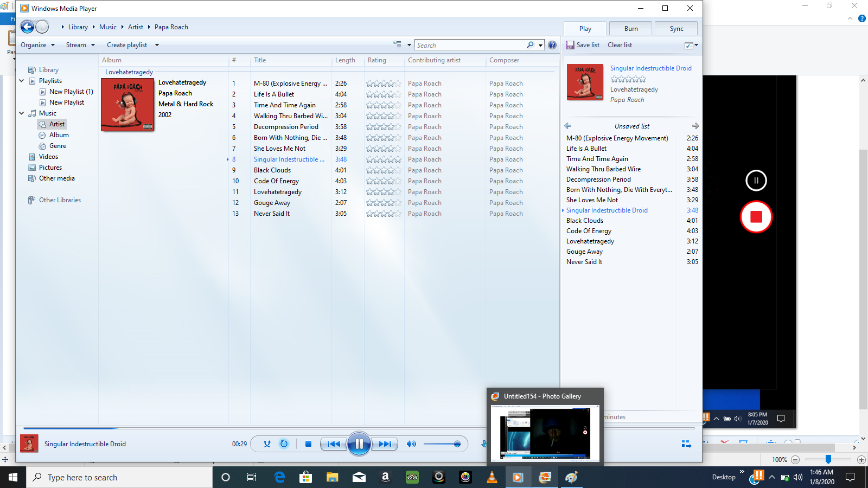This screenshot has width=868, height=488.
Task: Open breadcrumb dropdown after Artist
Action: 149,27
